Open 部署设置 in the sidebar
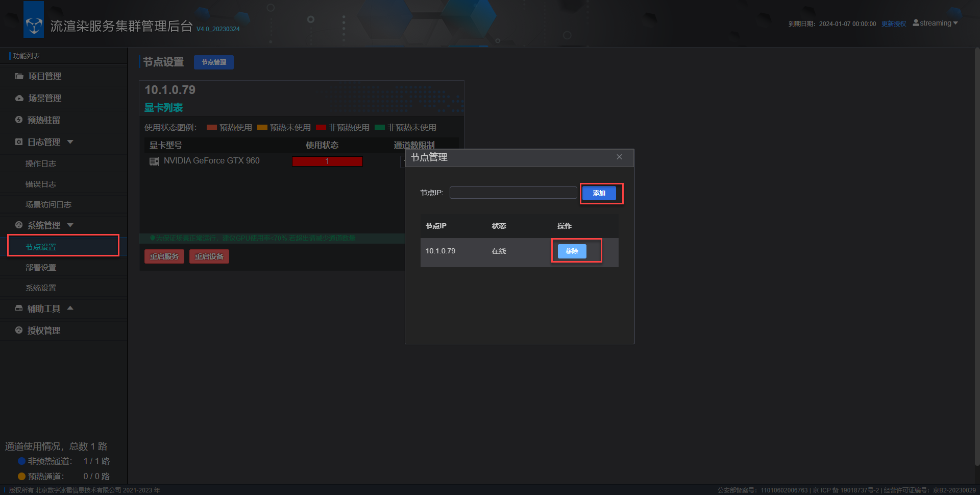The width and height of the screenshot is (980, 495). (41, 268)
